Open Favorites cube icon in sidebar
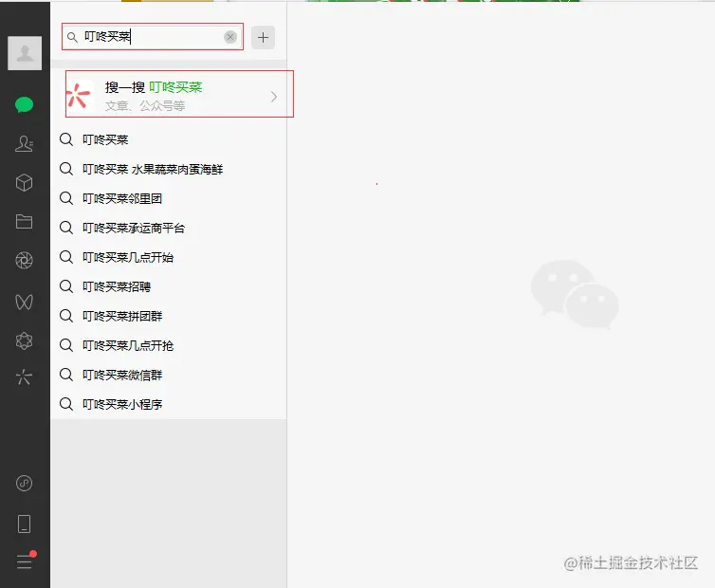715x588 pixels. [x=24, y=182]
